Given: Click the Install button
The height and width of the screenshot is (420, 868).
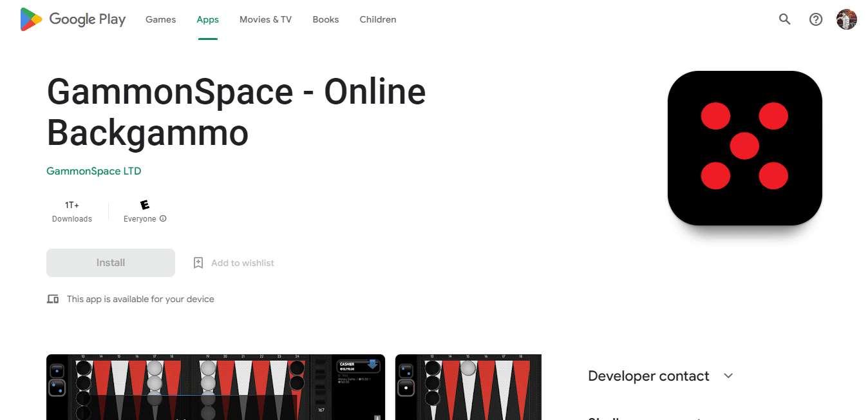Looking at the screenshot, I should (x=111, y=263).
